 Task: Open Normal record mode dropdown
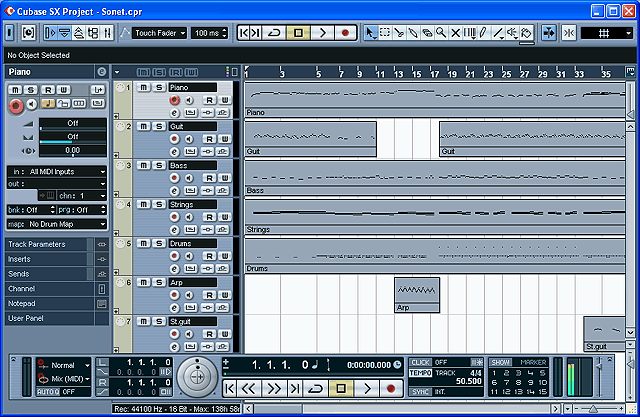coord(64,365)
